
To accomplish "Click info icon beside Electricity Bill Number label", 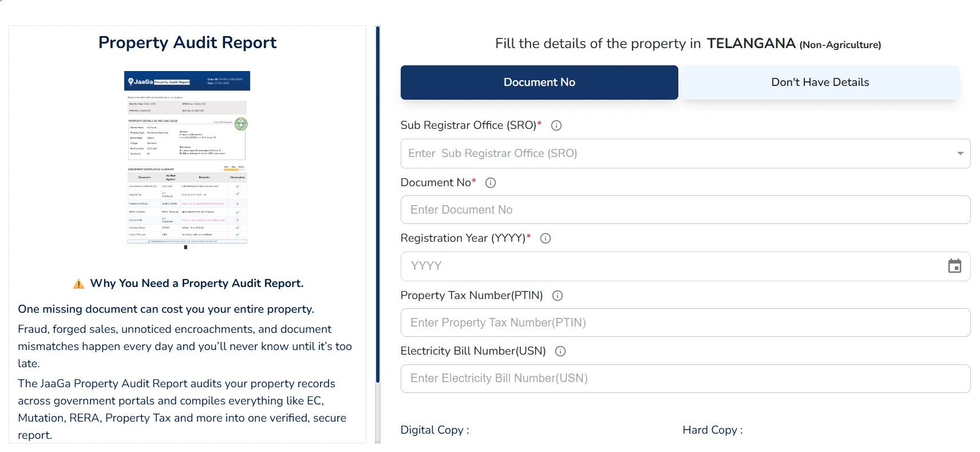I will [560, 351].
